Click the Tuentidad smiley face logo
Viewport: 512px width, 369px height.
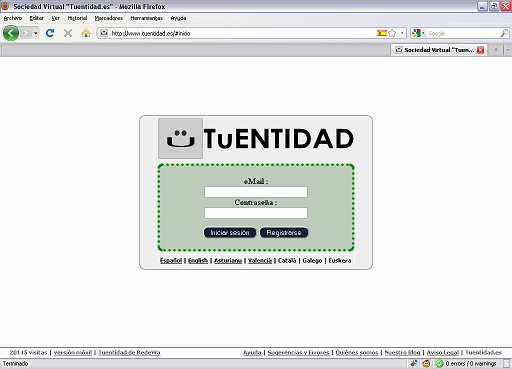(x=180, y=138)
